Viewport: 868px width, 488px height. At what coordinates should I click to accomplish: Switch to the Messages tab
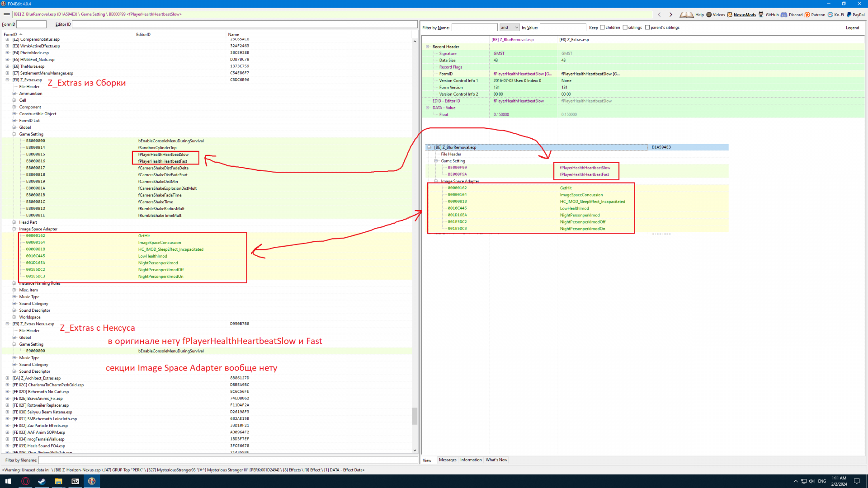[x=448, y=460]
